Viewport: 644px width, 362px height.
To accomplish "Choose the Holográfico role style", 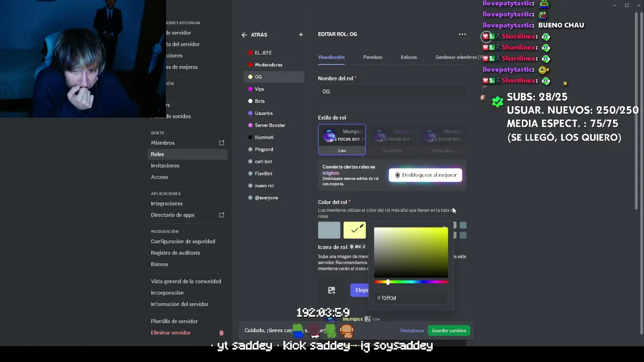I will (442, 140).
